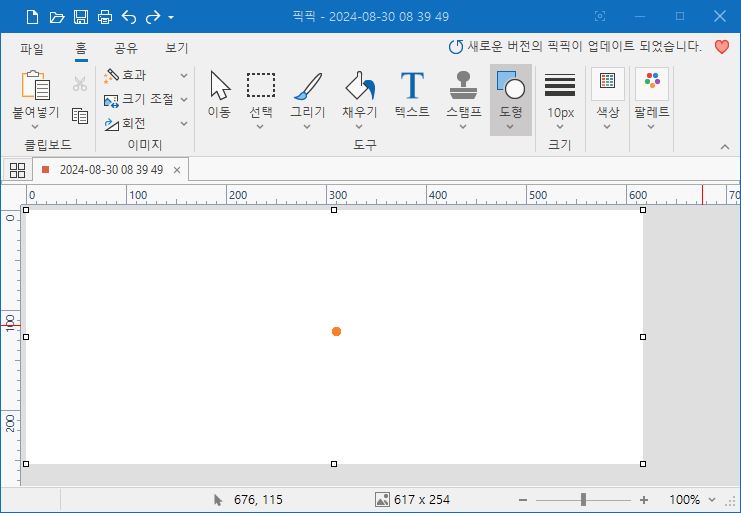Open a file via folder icon
741x513 pixels.
pyautogui.click(x=57, y=17)
